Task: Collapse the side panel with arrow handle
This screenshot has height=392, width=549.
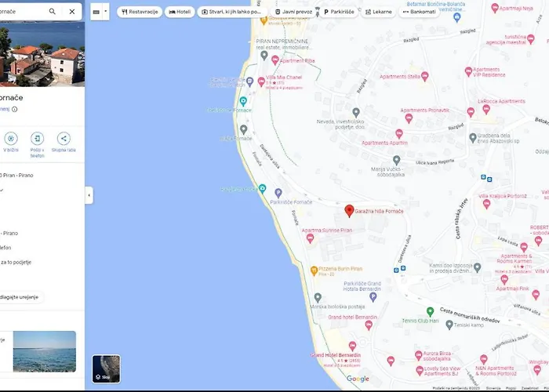Action: [89, 195]
